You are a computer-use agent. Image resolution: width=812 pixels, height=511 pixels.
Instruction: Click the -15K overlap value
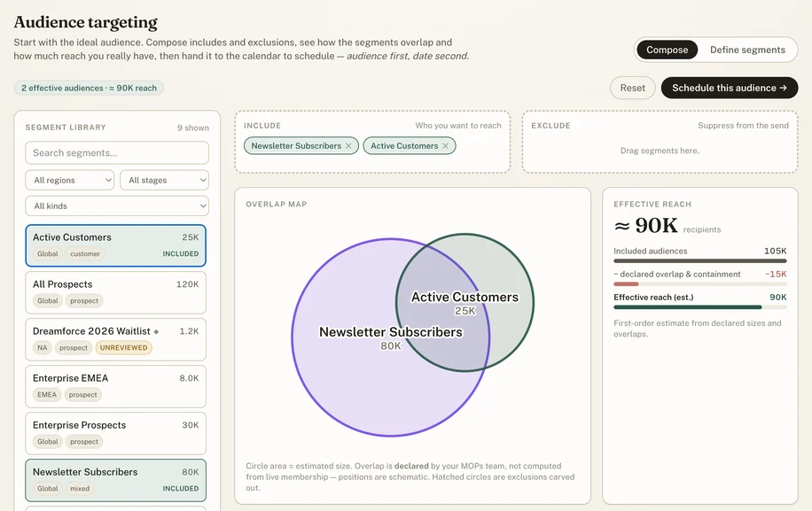776,275
